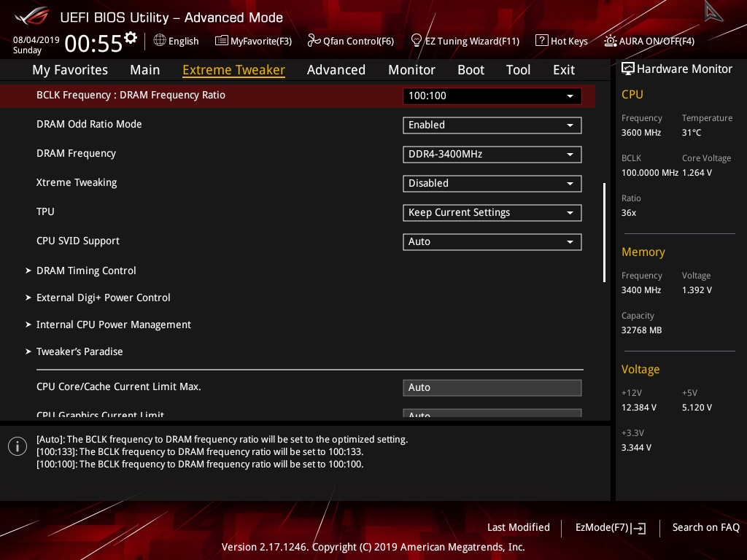This screenshot has width=747, height=560.
Task: Click the +5V 5.120 V reading
Action: [697, 408]
